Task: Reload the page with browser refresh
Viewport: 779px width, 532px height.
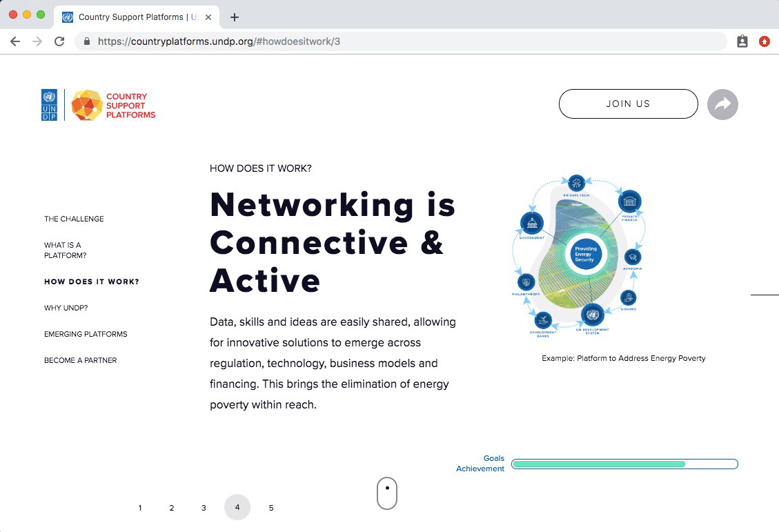Action: (x=59, y=41)
